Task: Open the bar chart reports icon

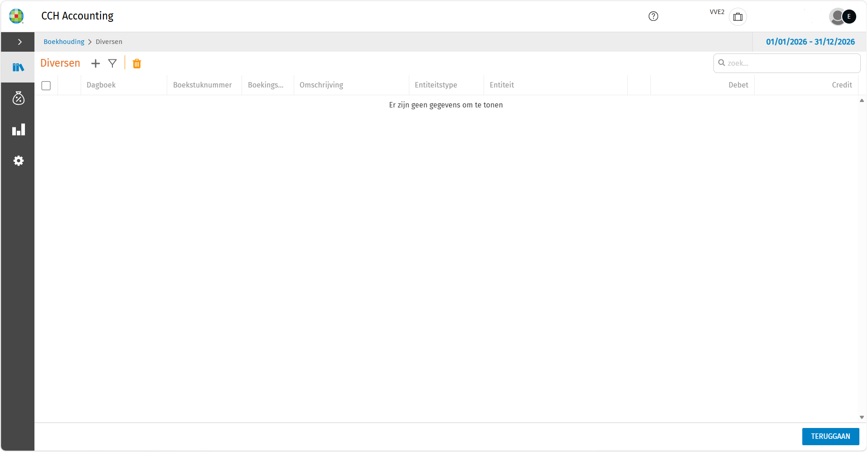Action: [x=18, y=130]
